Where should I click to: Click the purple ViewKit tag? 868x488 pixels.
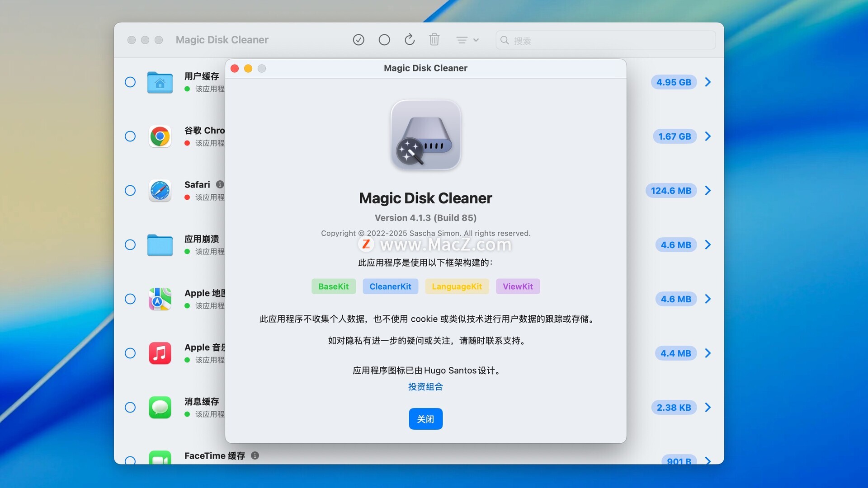click(x=518, y=286)
